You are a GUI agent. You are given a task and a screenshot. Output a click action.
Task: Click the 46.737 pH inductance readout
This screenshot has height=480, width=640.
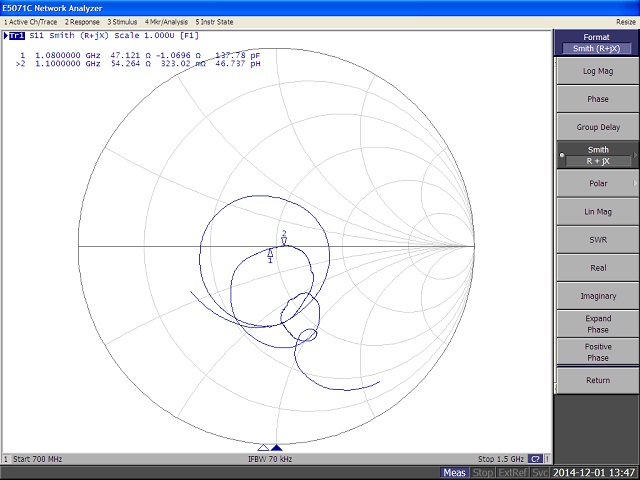(x=238, y=64)
